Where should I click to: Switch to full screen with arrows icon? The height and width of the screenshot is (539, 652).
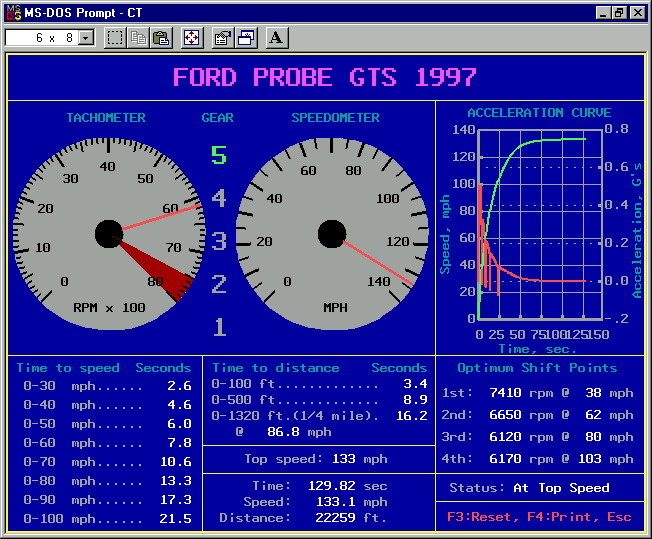pyautogui.click(x=192, y=38)
